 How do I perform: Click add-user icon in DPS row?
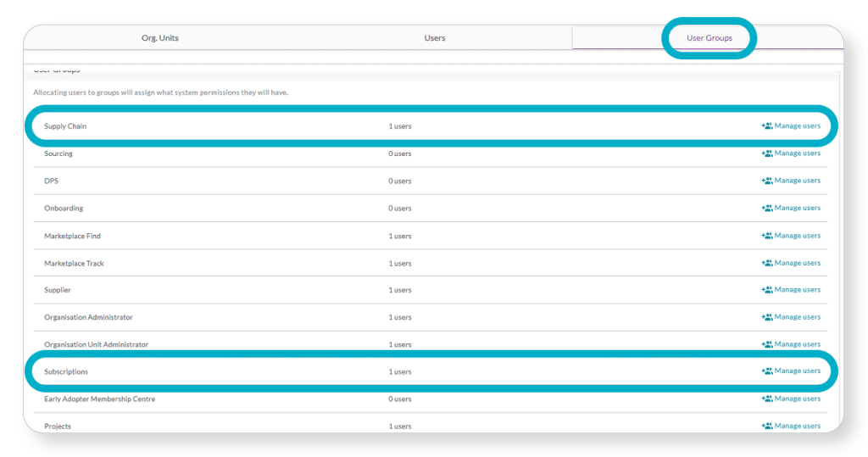pos(766,181)
